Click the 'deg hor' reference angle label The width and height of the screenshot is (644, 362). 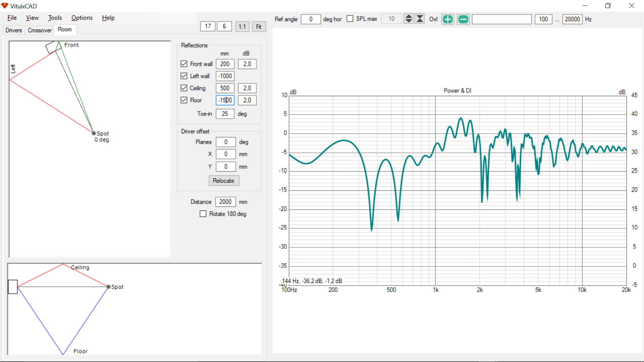tap(332, 19)
